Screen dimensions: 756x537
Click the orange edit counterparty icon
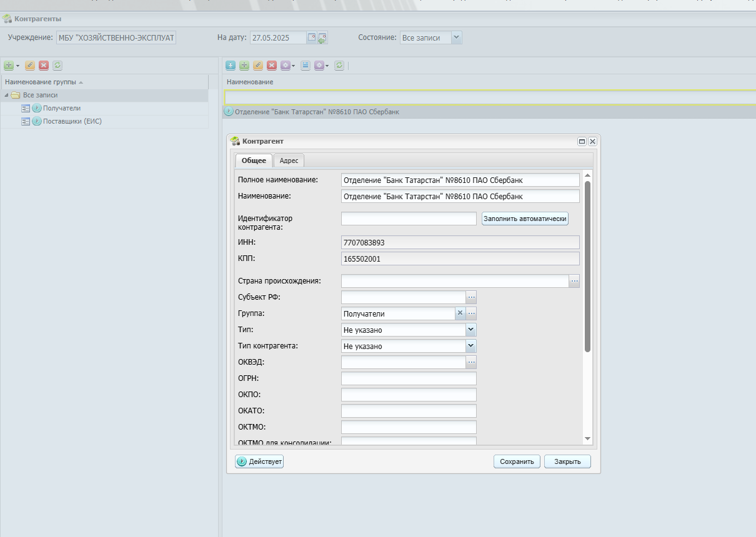pyautogui.click(x=258, y=65)
